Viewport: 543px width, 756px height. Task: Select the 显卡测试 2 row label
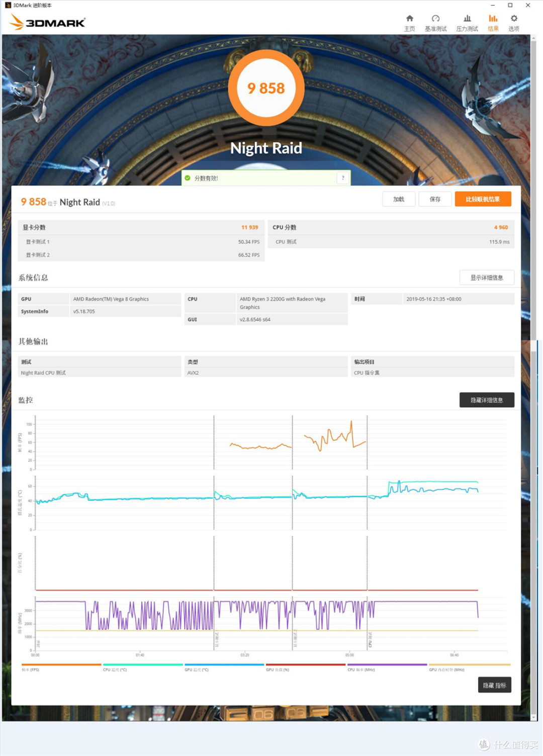(x=38, y=255)
